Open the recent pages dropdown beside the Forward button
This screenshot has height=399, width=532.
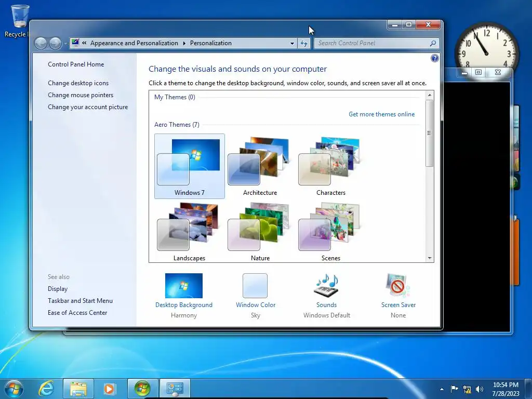pos(65,44)
